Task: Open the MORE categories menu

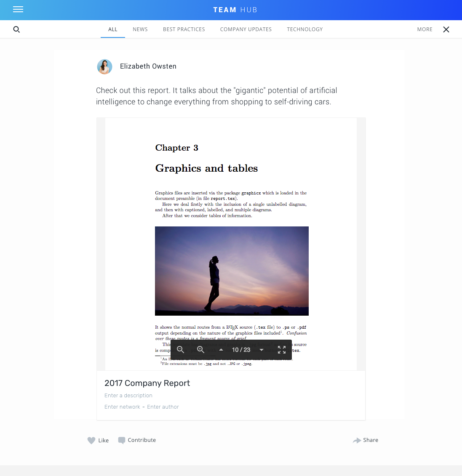Action: (425, 29)
